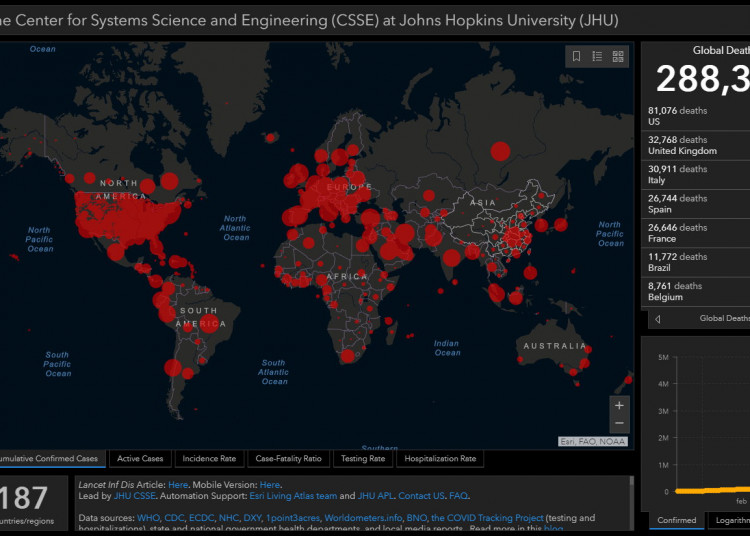This screenshot has width=750, height=536.
Task: Show the Case-Fatality Ratio map layer
Action: click(288, 459)
